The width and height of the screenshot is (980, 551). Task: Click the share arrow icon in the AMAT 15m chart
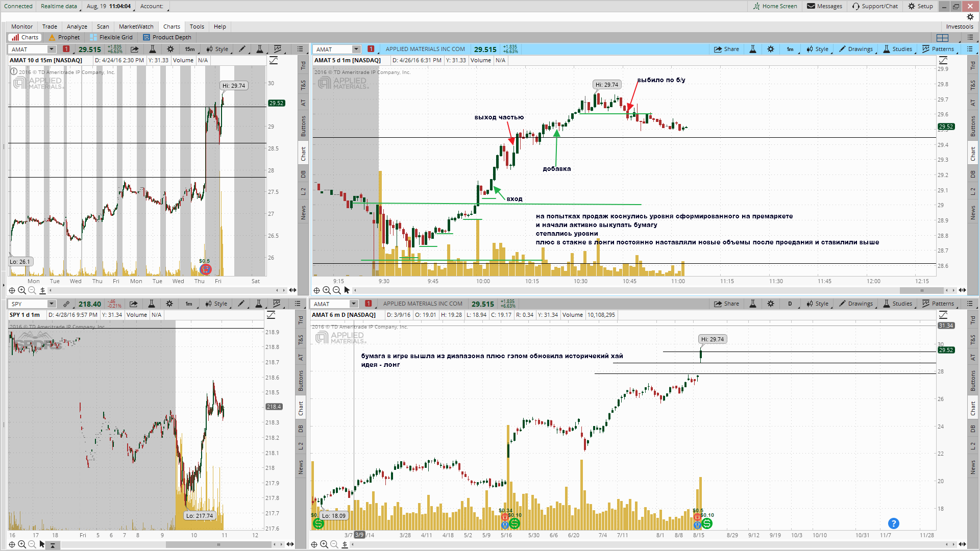click(x=134, y=49)
